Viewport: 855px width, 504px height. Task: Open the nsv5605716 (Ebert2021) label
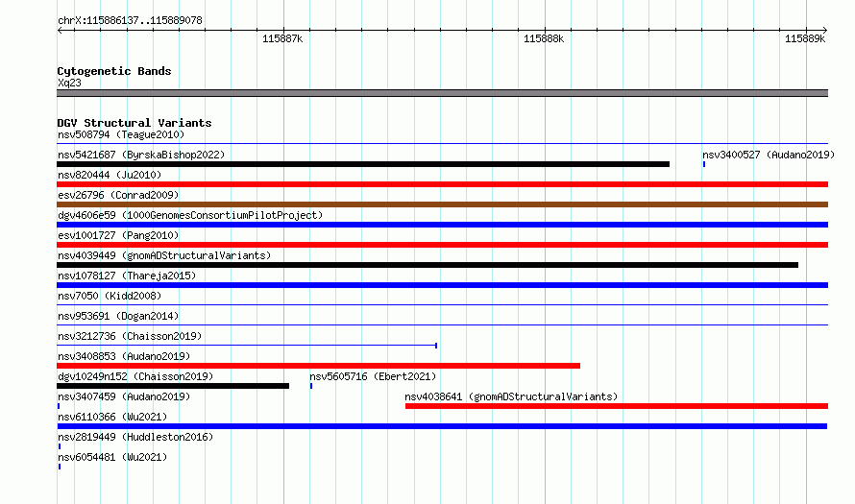[x=373, y=376]
